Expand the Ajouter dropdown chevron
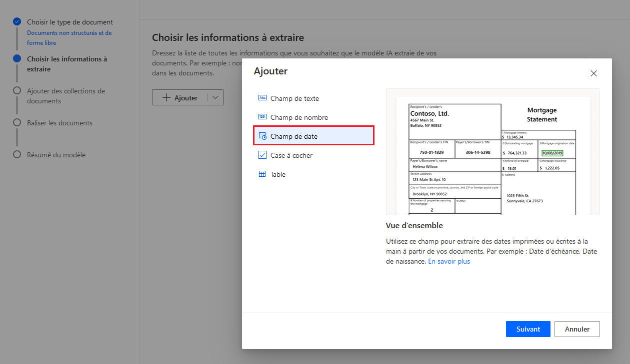 tap(215, 98)
